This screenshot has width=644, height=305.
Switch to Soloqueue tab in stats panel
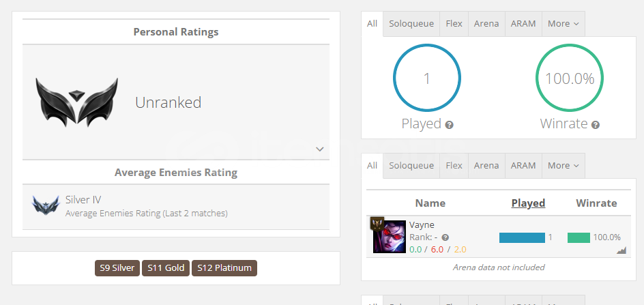pyautogui.click(x=411, y=24)
